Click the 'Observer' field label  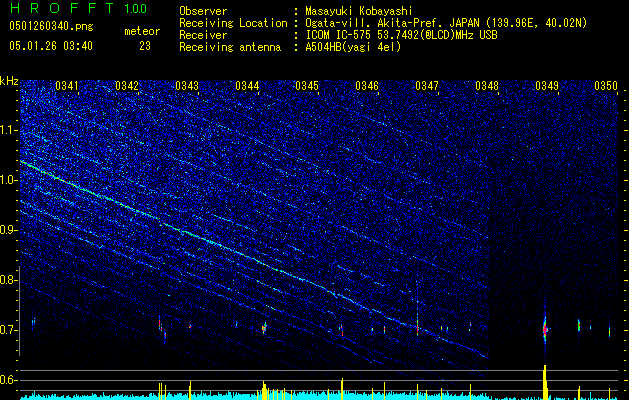tap(203, 11)
